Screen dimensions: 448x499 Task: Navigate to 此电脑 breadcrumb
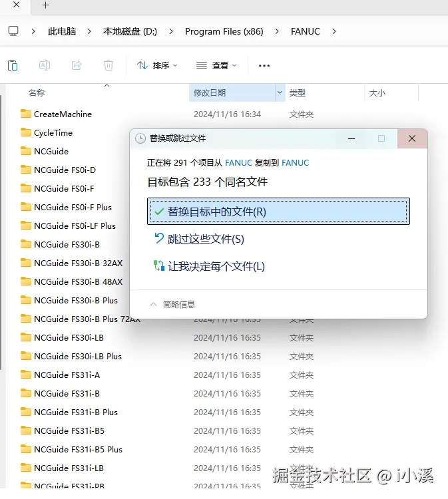coord(62,31)
